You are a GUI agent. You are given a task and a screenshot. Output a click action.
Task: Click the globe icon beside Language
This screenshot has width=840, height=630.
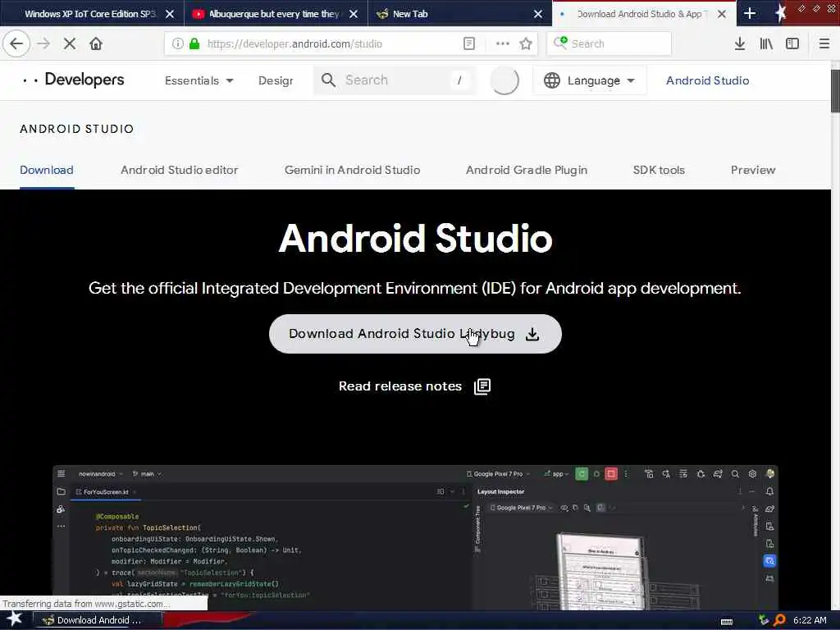pos(552,80)
